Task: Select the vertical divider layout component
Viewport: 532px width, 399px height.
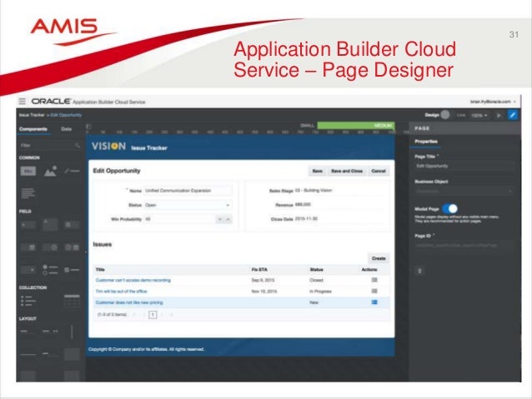Action: tap(72, 332)
